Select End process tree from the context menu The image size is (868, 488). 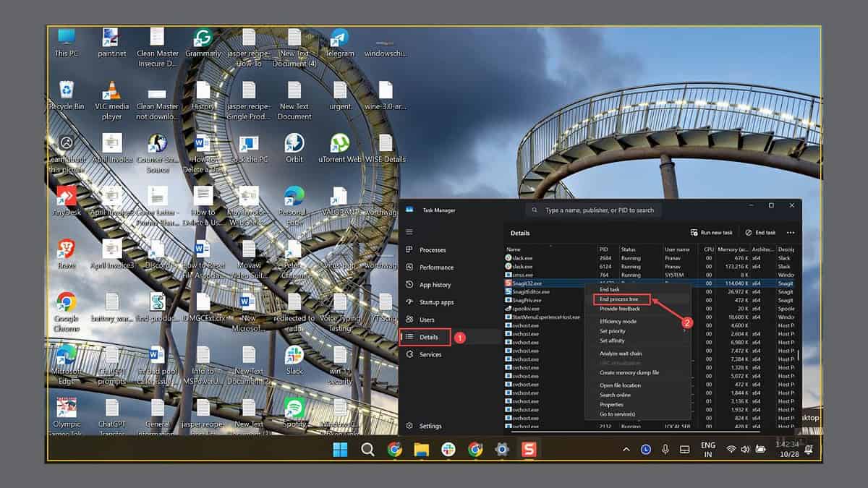[619, 299]
